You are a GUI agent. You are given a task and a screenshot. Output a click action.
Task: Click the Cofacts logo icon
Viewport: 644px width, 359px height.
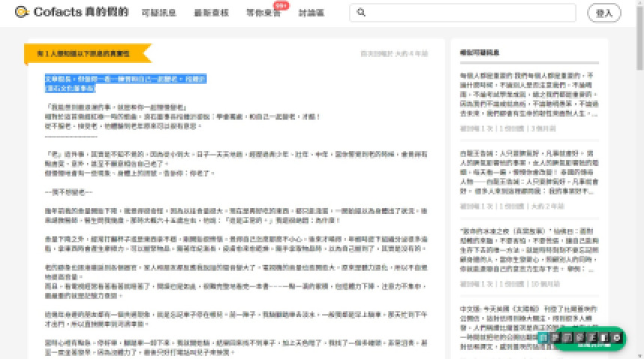coord(22,13)
